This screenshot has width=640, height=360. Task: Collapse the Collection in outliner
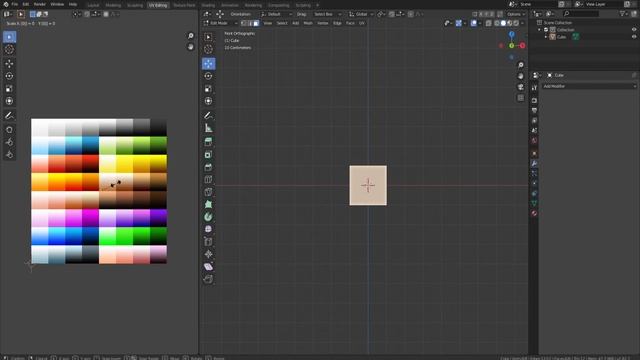pos(540,30)
